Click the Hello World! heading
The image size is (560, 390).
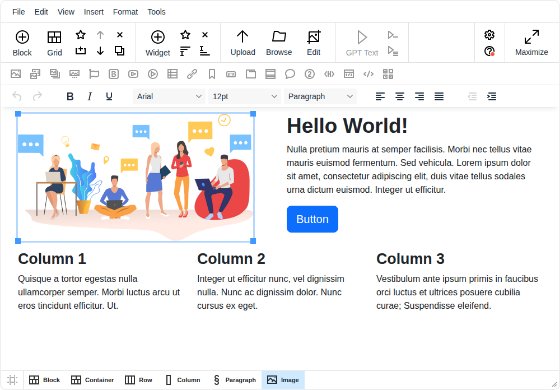(x=347, y=126)
